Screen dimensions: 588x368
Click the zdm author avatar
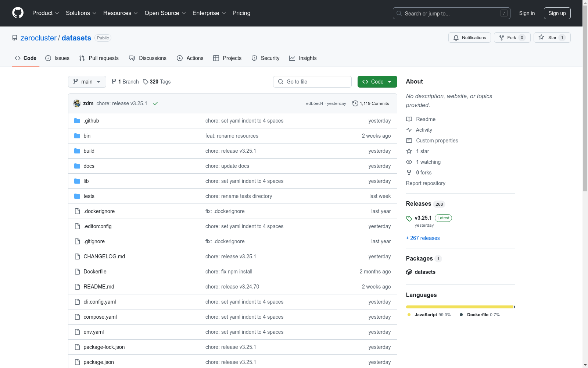pyautogui.click(x=77, y=103)
